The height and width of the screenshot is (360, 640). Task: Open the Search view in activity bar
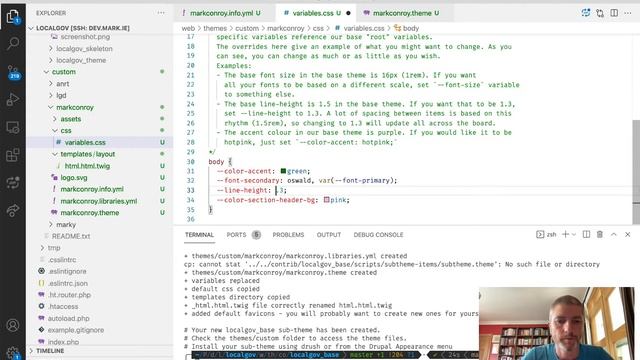click(13, 43)
